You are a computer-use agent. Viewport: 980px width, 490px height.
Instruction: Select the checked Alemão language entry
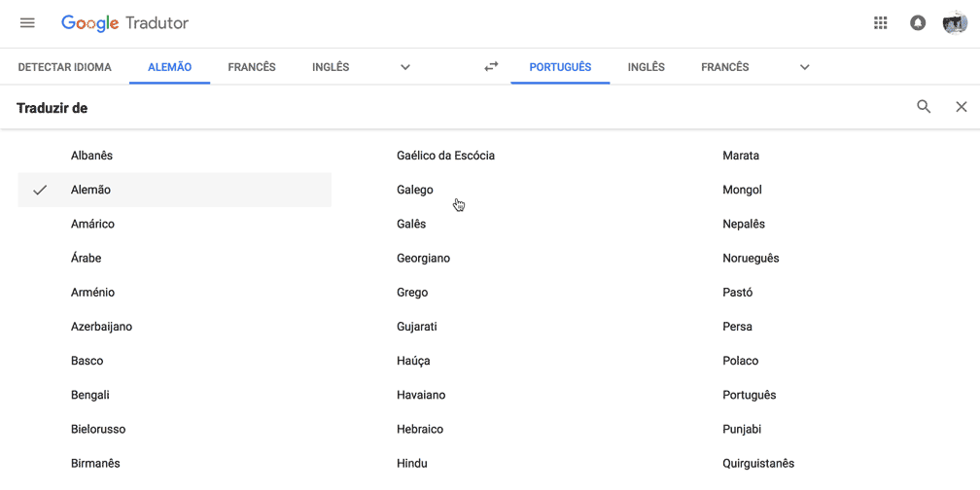pyautogui.click(x=174, y=190)
